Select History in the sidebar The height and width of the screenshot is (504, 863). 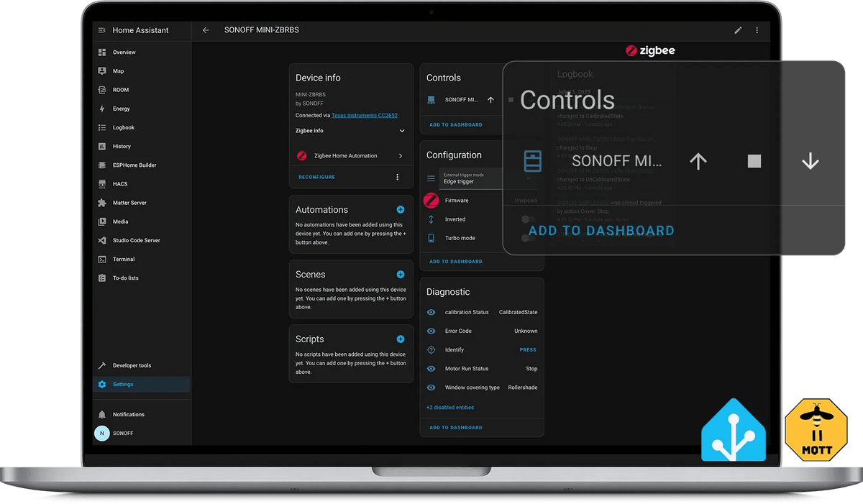141,146
